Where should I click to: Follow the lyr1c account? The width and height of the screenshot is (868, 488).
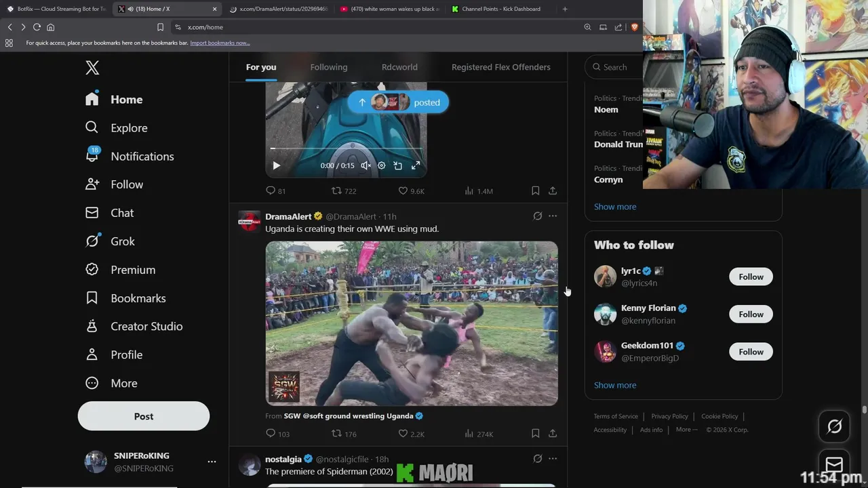[x=751, y=277]
